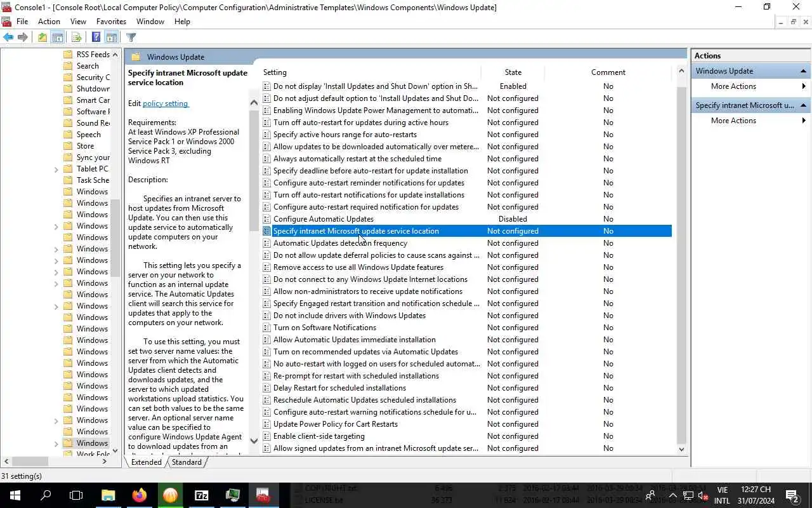Open the Favorites menu
Image resolution: width=812 pixels, height=508 pixels.
click(x=111, y=21)
